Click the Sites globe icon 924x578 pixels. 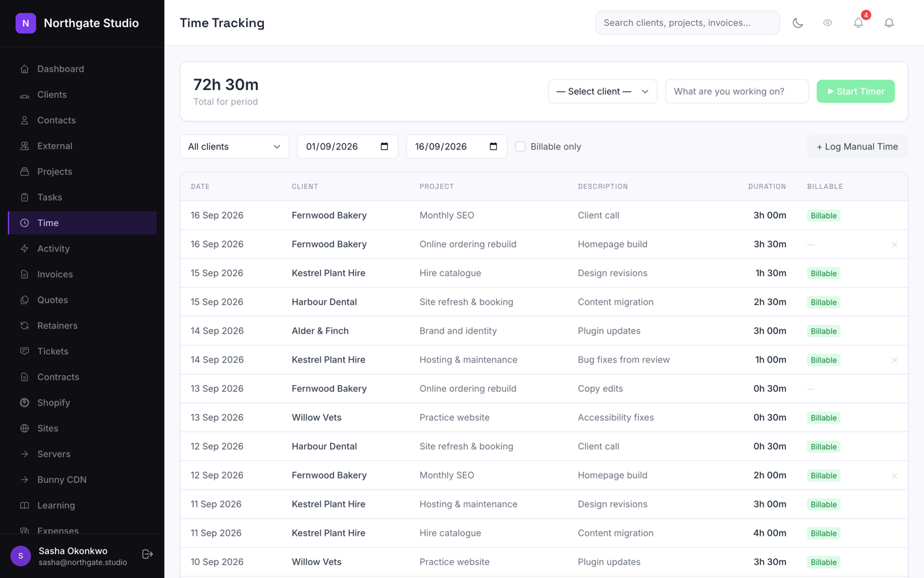point(24,429)
